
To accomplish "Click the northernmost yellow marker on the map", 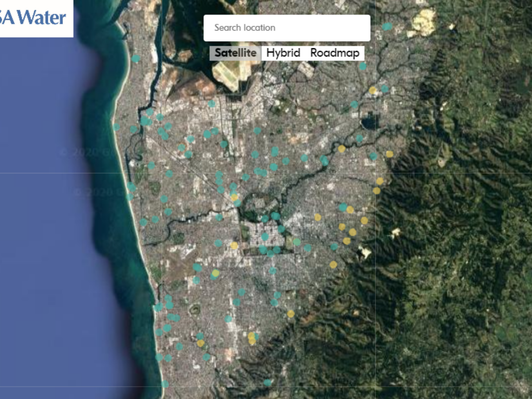I will tap(373, 90).
